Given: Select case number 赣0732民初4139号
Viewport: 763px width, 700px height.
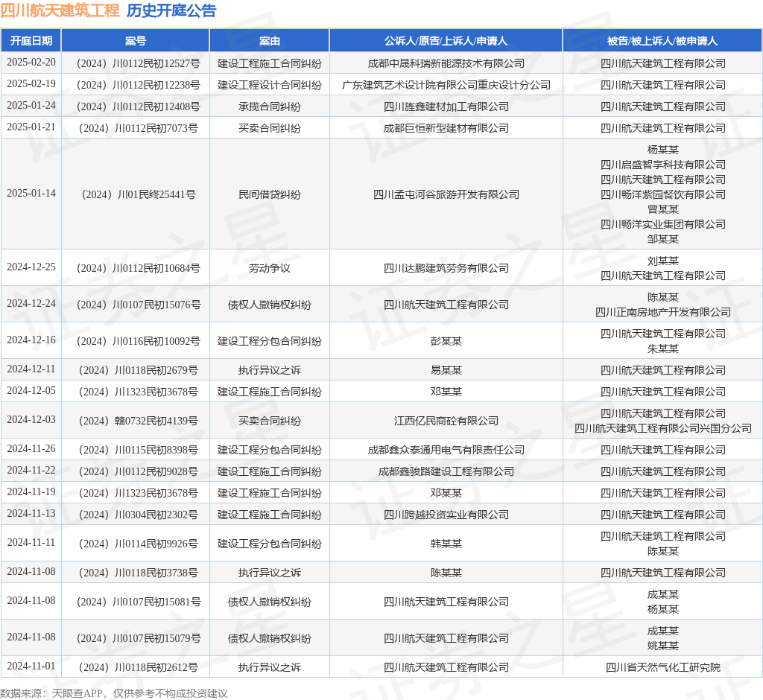Looking at the screenshot, I should (138, 421).
